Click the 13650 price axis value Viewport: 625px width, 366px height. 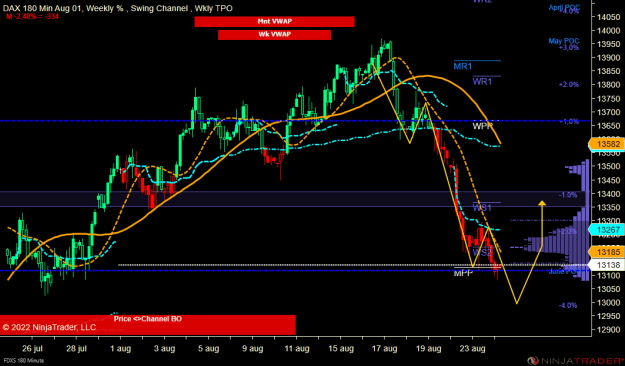609,126
